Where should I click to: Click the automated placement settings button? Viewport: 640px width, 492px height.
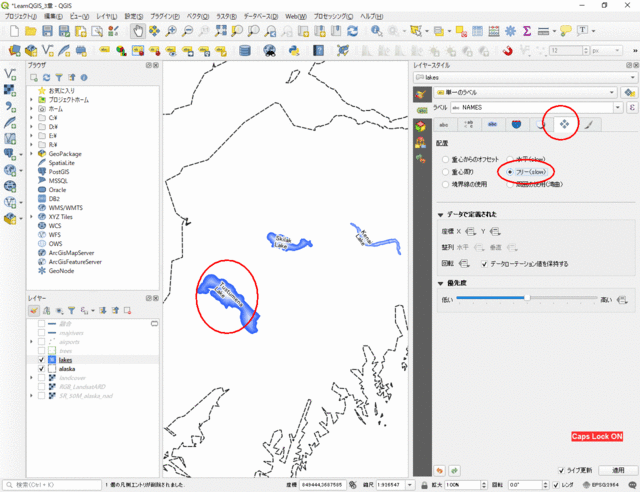(x=629, y=93)
